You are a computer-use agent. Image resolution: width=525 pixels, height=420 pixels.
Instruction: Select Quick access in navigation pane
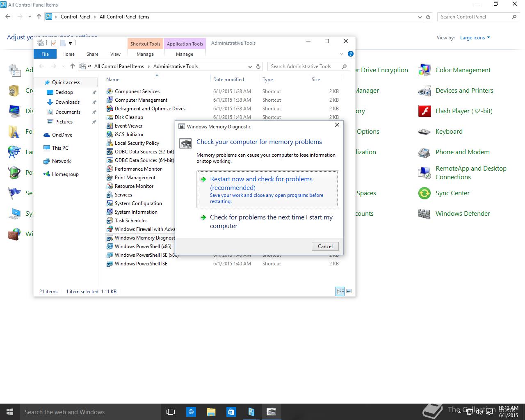pos(66,82)
